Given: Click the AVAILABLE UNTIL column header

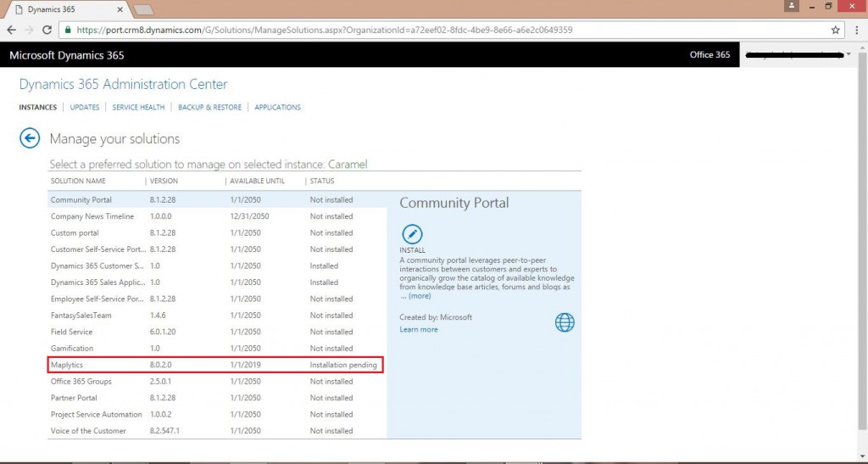Looking at the screenshot, I should click(258, 181).
